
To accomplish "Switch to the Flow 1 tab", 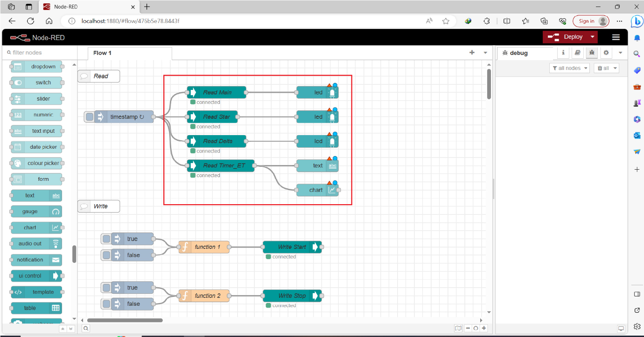I will pyautogui.click(x=102, y=53).
